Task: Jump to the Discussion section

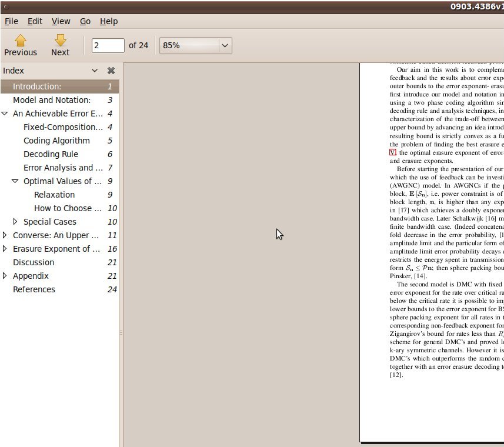Action: [x=60, y=262]
